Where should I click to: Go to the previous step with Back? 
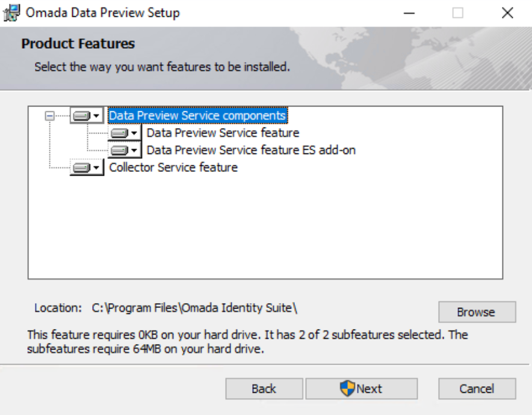tap(264, 389)
